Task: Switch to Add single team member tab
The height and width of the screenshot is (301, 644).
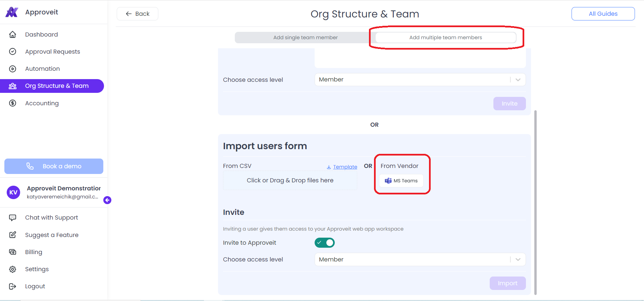Action: pos(305,38)
